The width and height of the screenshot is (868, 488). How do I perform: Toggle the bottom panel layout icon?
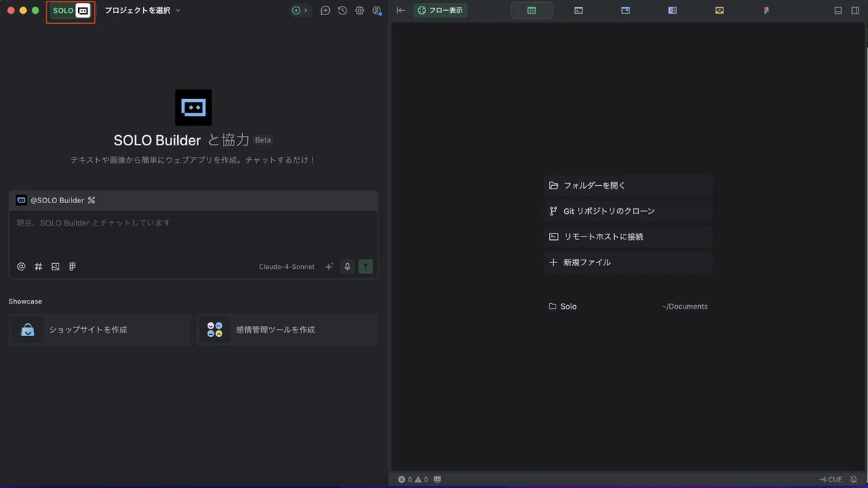(x=838, y=11)
